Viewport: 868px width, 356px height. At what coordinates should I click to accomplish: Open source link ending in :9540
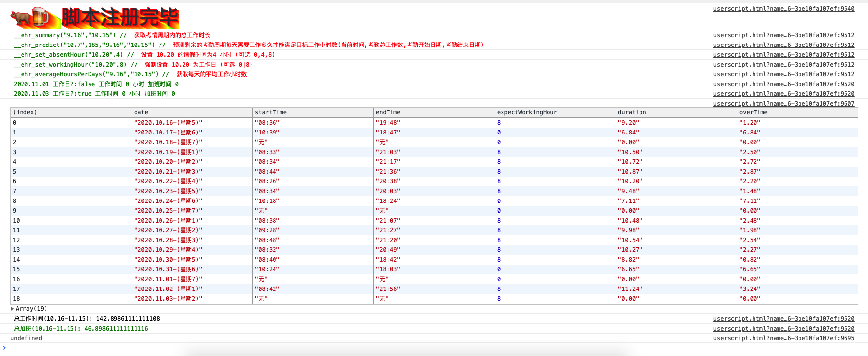point(784,9)
